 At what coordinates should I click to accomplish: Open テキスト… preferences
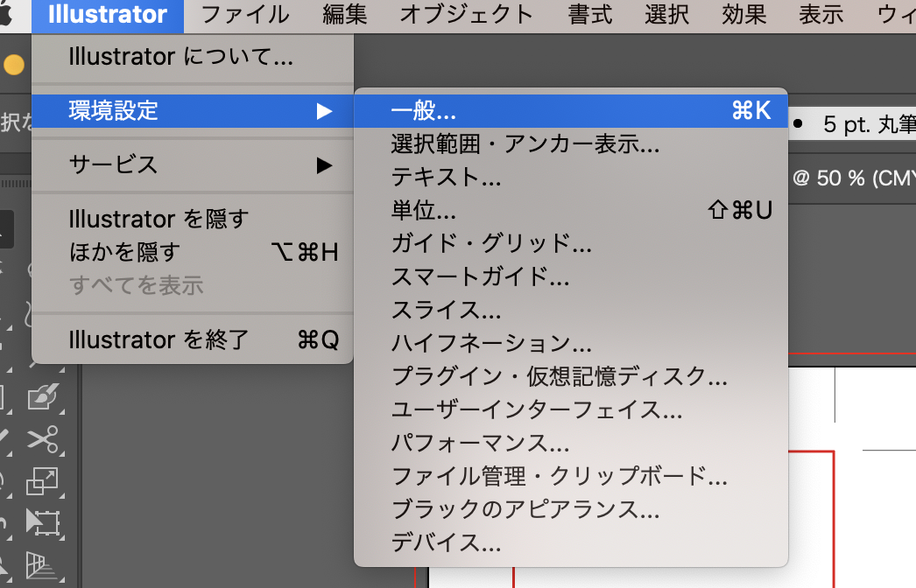[571, 177]
